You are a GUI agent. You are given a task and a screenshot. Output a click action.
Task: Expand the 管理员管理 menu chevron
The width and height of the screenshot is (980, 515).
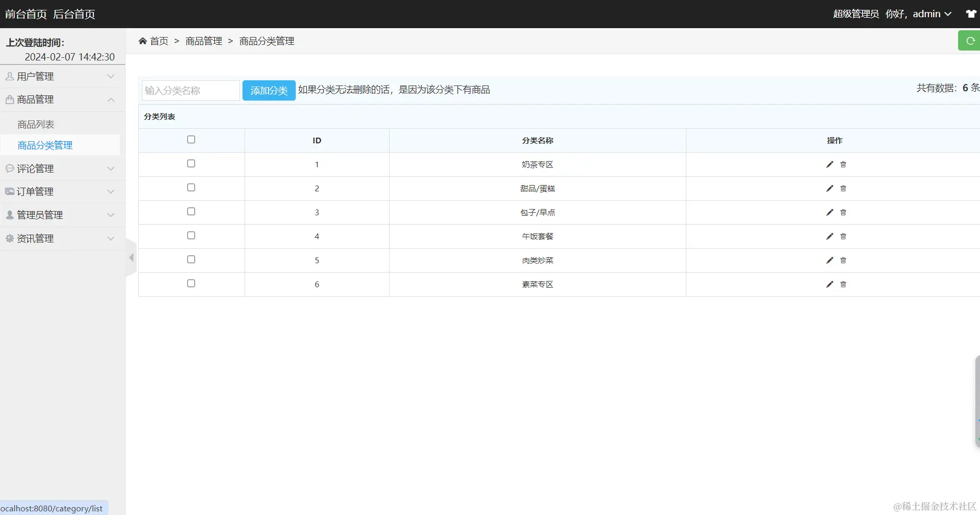pos(111,215)
